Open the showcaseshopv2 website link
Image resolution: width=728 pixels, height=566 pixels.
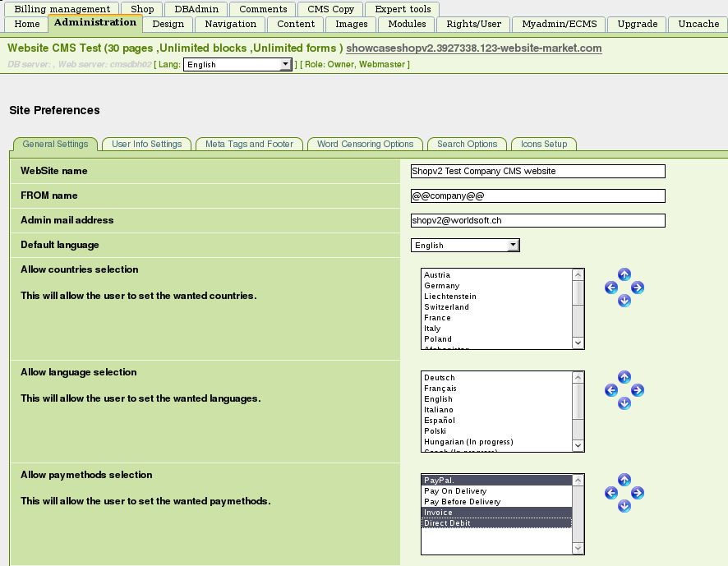click(x=473, y=48)
